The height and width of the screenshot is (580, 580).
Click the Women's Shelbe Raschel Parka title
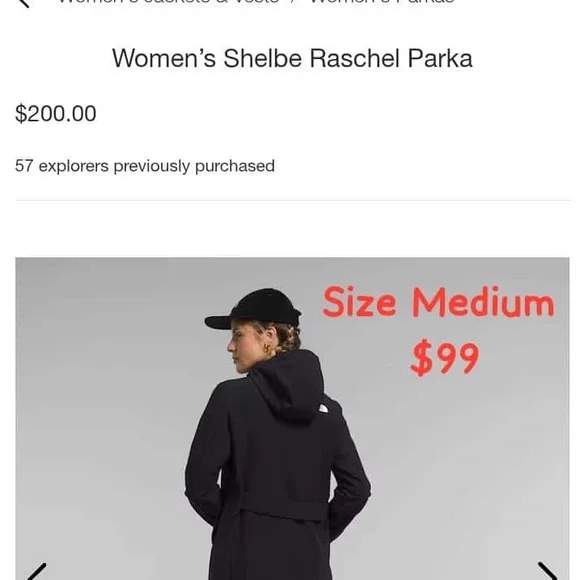292,58
